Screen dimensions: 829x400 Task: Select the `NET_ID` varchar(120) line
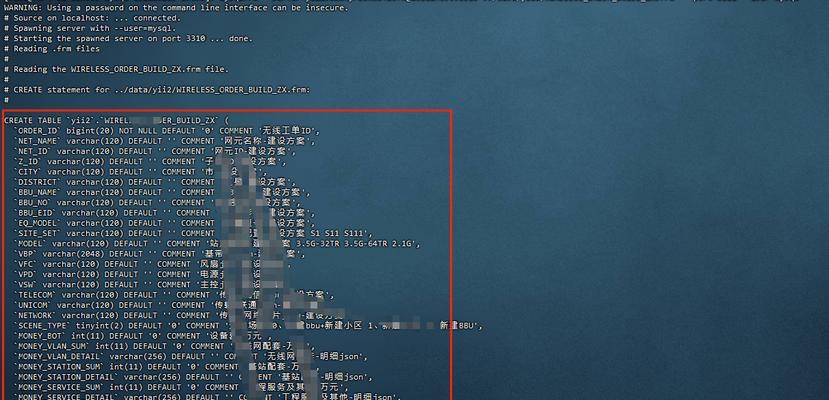click(x=154, y=151)
